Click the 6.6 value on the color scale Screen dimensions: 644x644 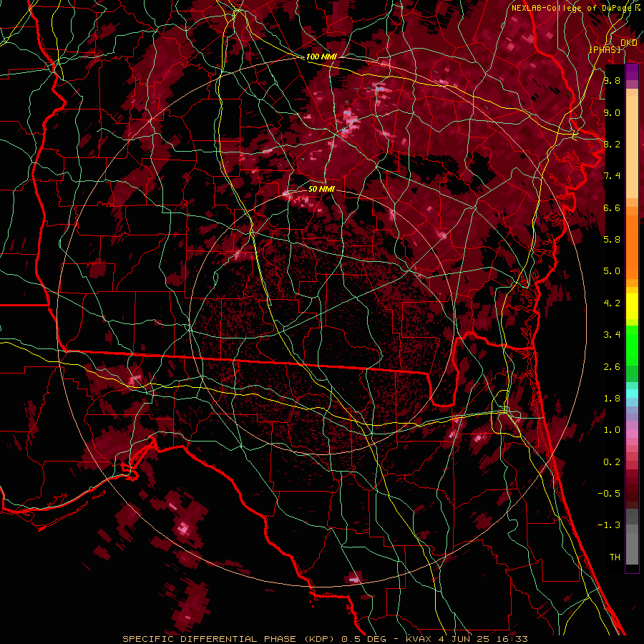(x=612, y=208)
